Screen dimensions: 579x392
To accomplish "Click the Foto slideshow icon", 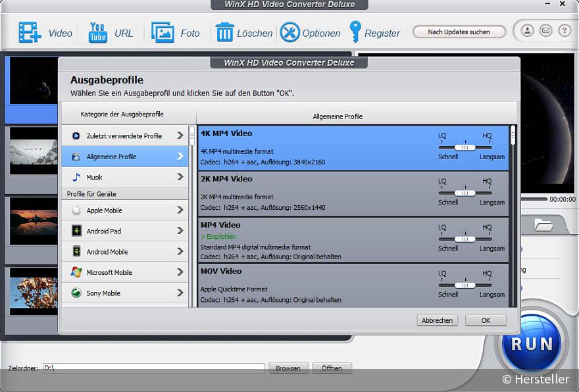I will pyautogui.click(x=163, y=32).
